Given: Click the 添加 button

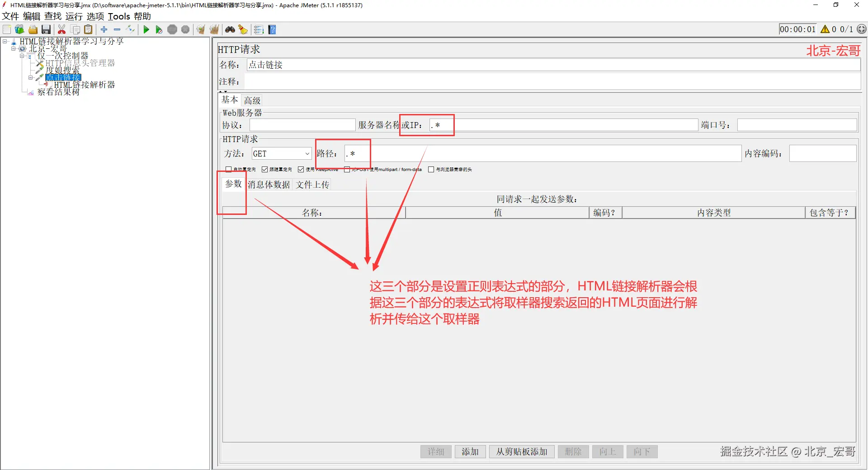Looking at the screenshot, I should tap(470, 451).
